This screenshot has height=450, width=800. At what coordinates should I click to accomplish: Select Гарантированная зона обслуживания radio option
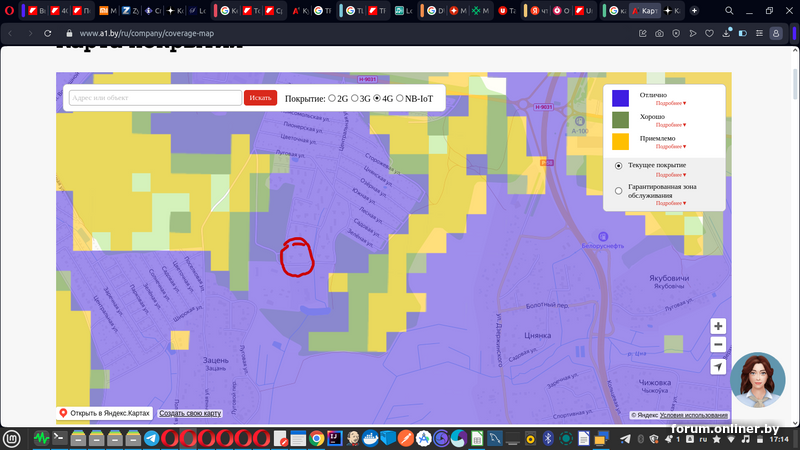(618, 191)
